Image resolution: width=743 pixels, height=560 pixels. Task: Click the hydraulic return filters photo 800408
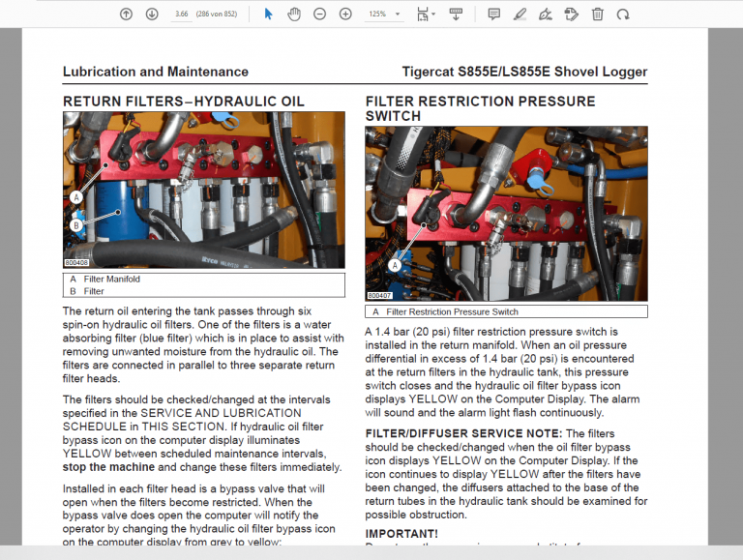tap(204, 190)
